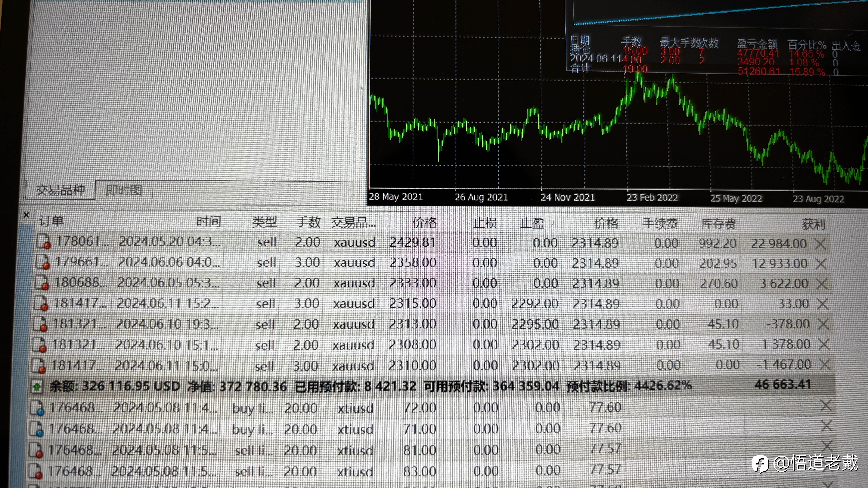This screenshot has height=488, width=868.
Task: Click chart date label 25 May 2022
Action: pyautogui.click(x=736, y=198)
